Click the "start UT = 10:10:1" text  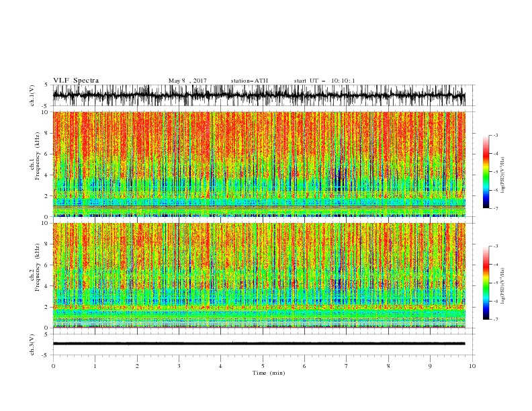[x=324, y=81]
